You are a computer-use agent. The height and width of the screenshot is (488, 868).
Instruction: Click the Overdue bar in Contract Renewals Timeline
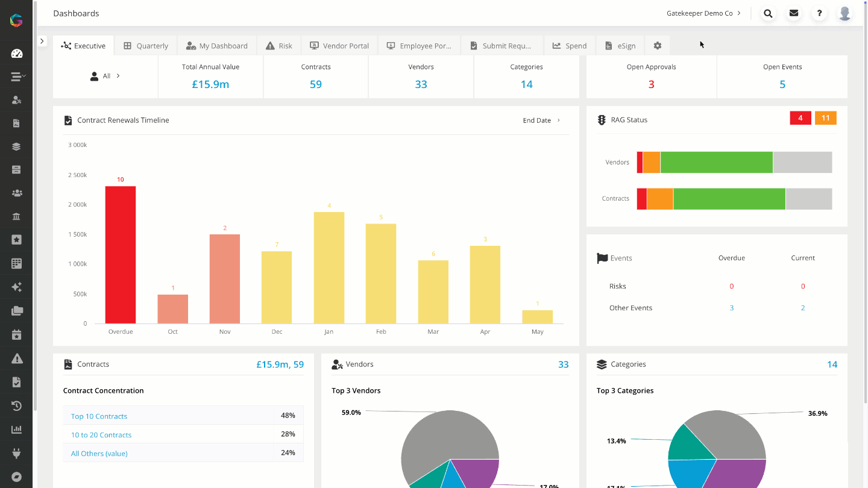120,253
